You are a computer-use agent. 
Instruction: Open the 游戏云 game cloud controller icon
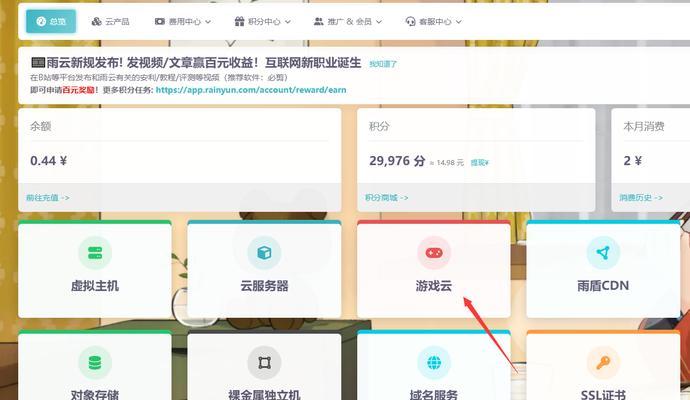(x=434, y=253)
